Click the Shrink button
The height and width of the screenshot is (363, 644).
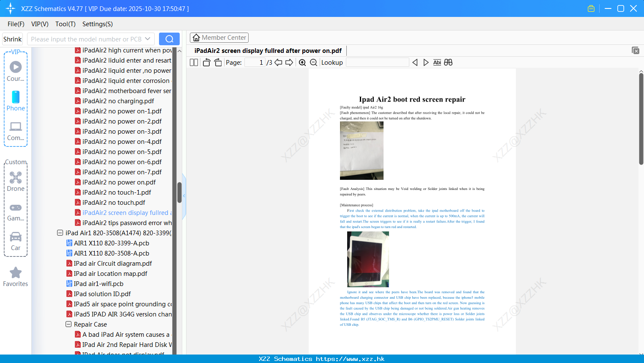coord(13,39)
